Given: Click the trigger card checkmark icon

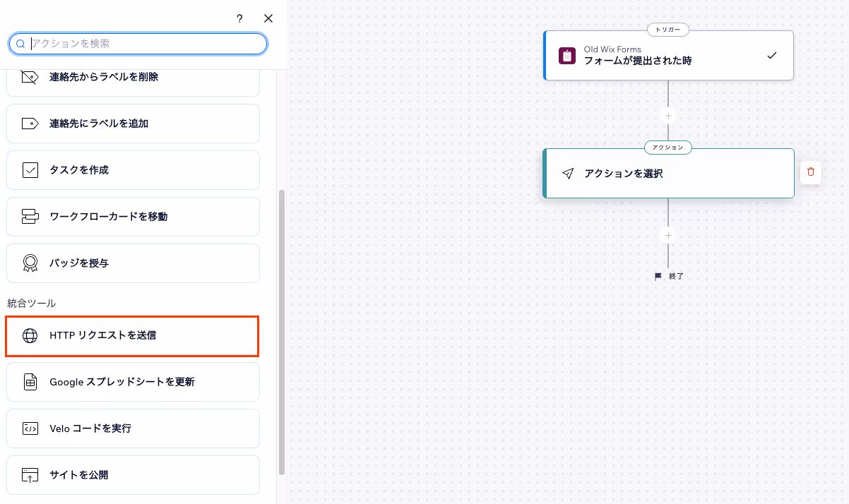Looking at the screenshot, I should [x=772, y=55].
